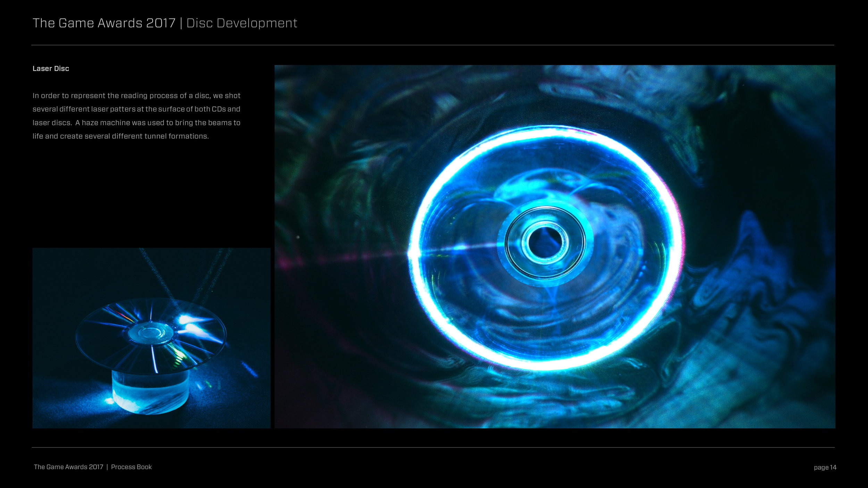
Task: Click title 'The Game Awards 2017 | Disc Development'
Action: [x=165, y=23]
